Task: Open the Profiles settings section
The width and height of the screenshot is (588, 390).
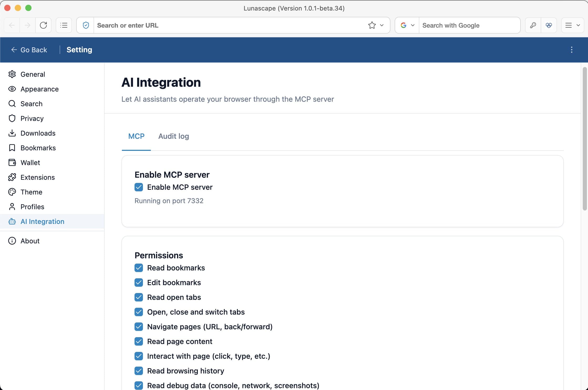Action: click(52, 207)
